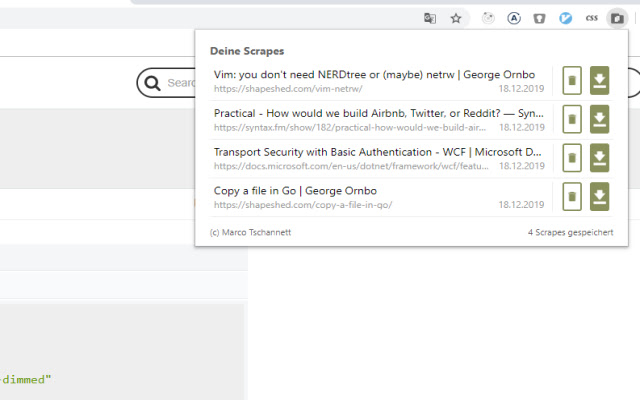Click the 4 Scrapes gespeichert status text

coord(570,232)
